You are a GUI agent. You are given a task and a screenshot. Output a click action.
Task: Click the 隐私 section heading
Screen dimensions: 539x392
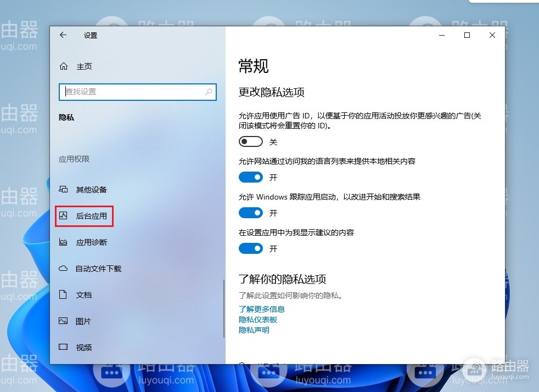click(66, 117)
